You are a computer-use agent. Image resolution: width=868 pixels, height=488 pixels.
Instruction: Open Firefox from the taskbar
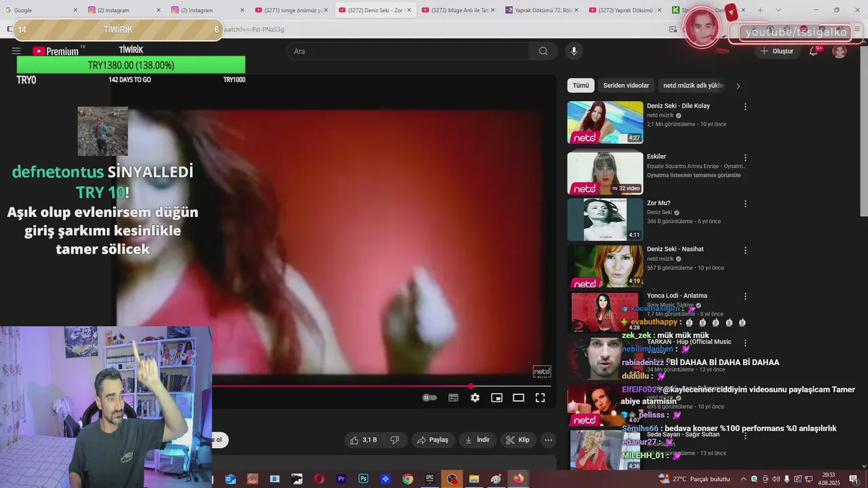point(518,479)
